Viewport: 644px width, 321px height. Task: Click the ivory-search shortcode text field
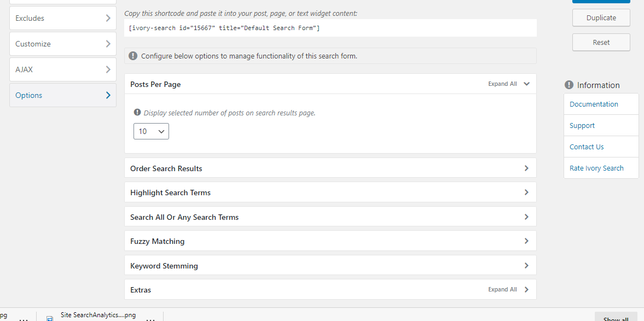coord(330,28)
